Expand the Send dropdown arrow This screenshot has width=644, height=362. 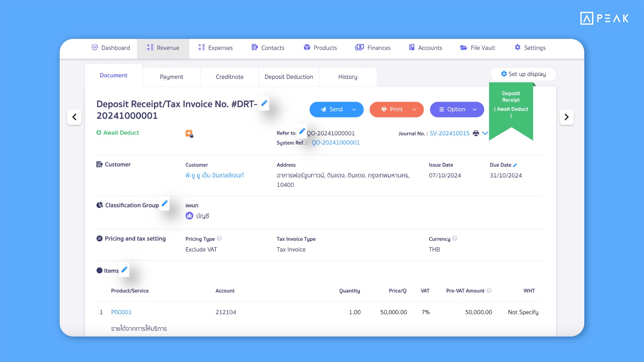354,110
